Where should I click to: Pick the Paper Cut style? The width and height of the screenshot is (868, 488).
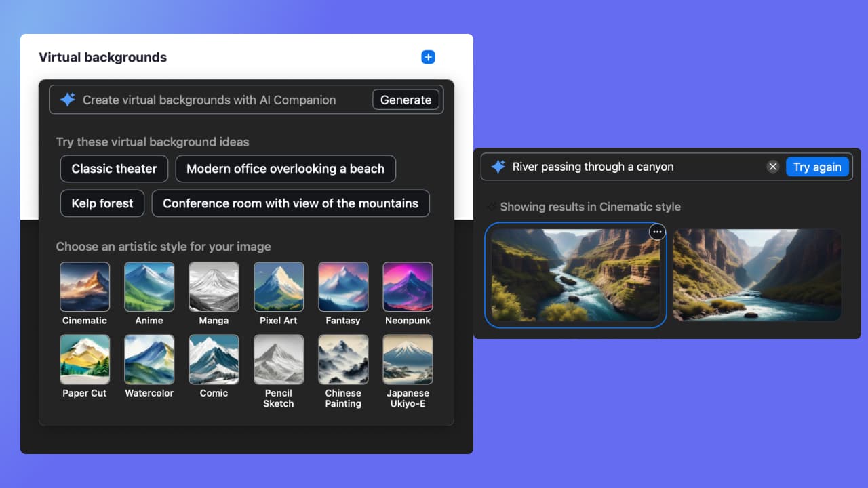pyautogui.click(x=85, y=359)
